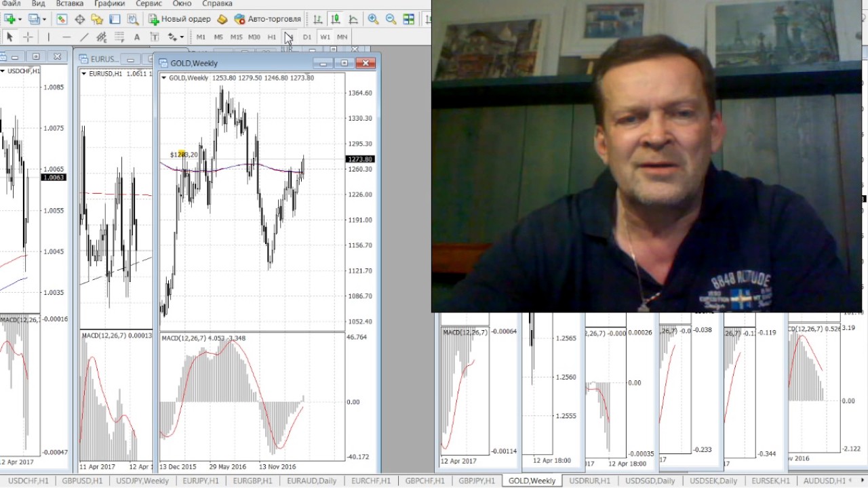Set timeframe to D1
Screen dimensions: 868x488
307,37
